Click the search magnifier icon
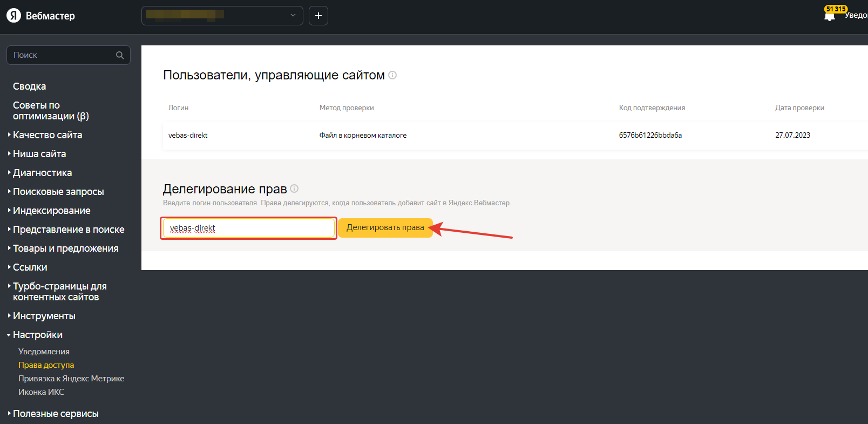868x424 pixels. pyautogui.click(x=120, y=55)
